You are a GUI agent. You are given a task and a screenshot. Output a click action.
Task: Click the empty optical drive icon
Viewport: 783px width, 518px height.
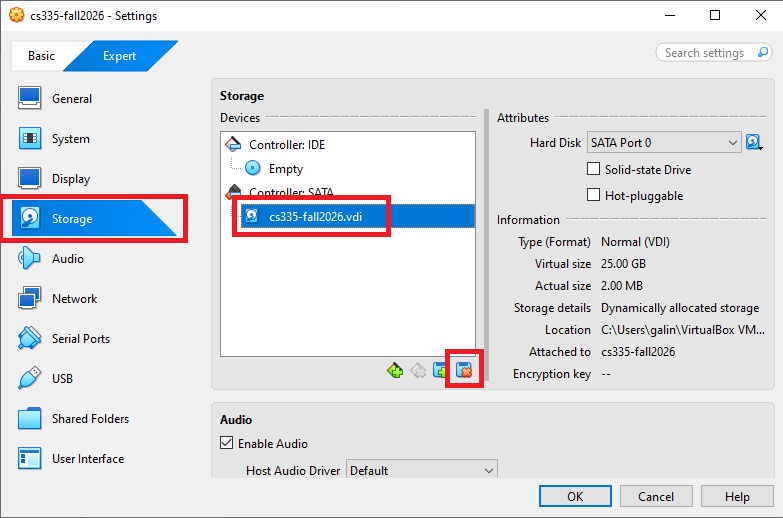(253, 168)
